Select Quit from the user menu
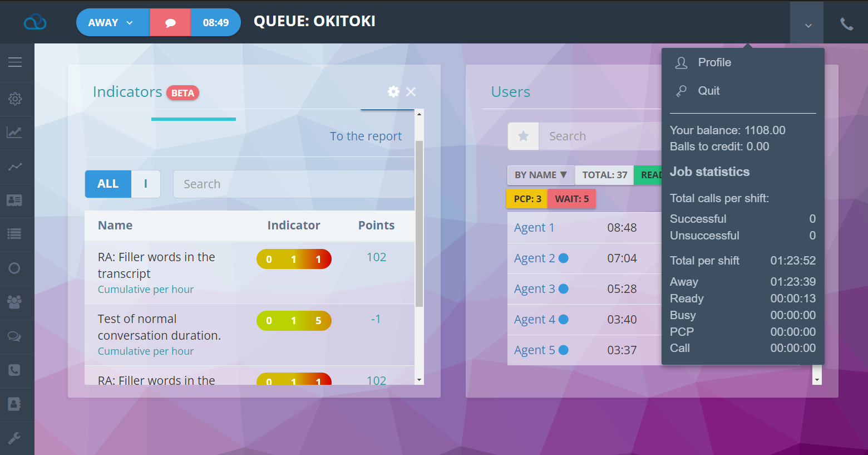The image size is (868, 455). point(708,91)
